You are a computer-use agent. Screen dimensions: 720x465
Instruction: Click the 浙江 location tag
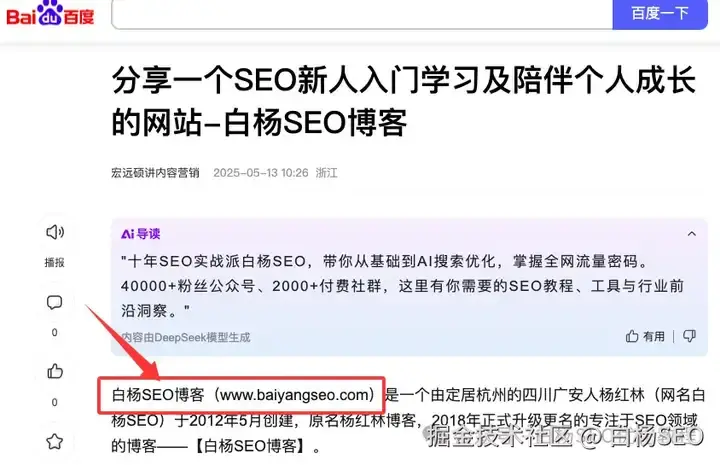click(x=326, y=173)
